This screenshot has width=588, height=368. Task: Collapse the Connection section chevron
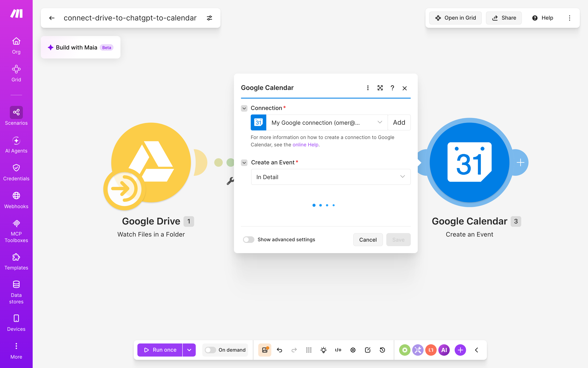[x=244, y=108]
